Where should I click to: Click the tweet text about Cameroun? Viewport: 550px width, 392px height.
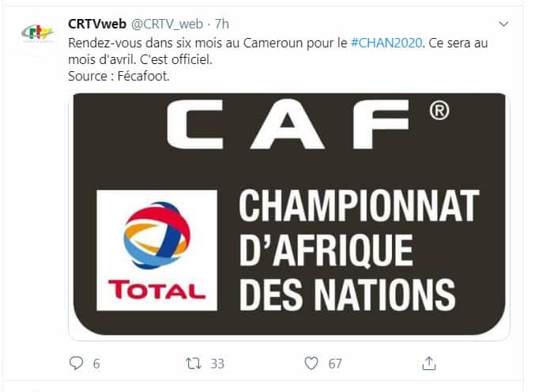click(x=278, y=51)
